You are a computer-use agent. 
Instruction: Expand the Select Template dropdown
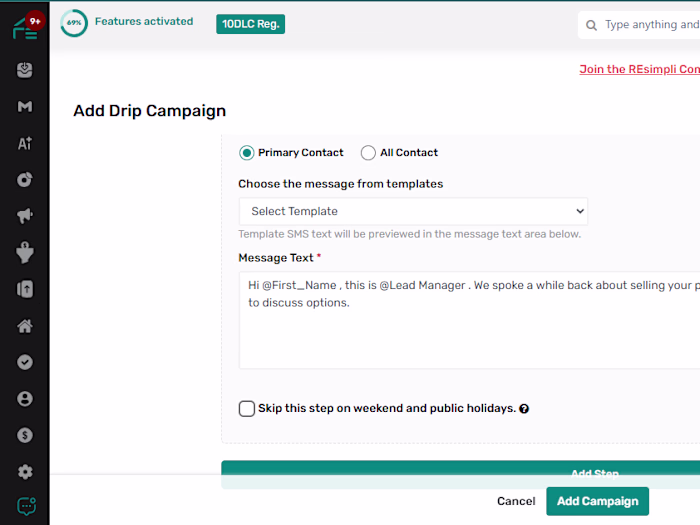coord(413,211)
